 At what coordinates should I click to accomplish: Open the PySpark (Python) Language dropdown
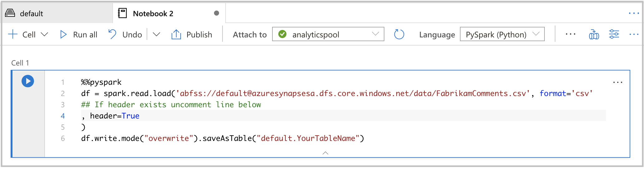pyautogui.click(x=502, y=34)
